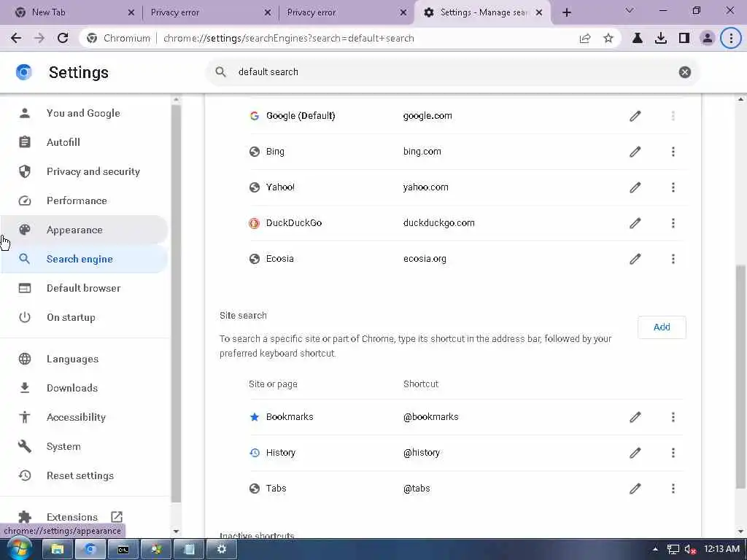Click the muted volume tray icon
The image size is (747, 560).
click(690, 549)
